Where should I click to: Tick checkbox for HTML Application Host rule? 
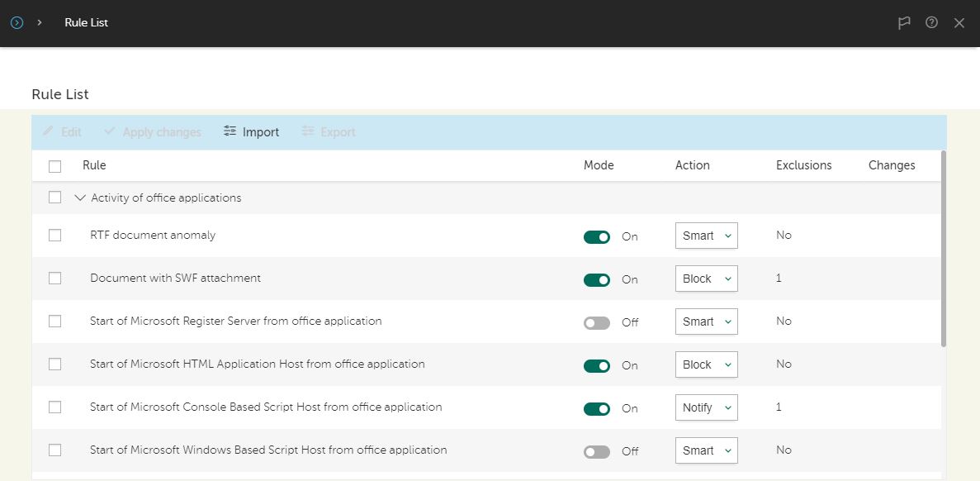[x=55, y=364]
